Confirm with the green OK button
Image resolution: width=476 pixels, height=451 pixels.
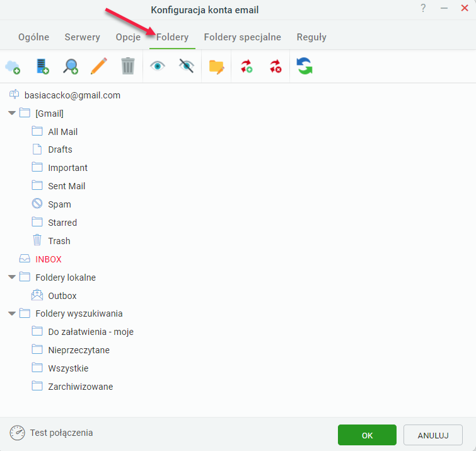coord(367,435)
